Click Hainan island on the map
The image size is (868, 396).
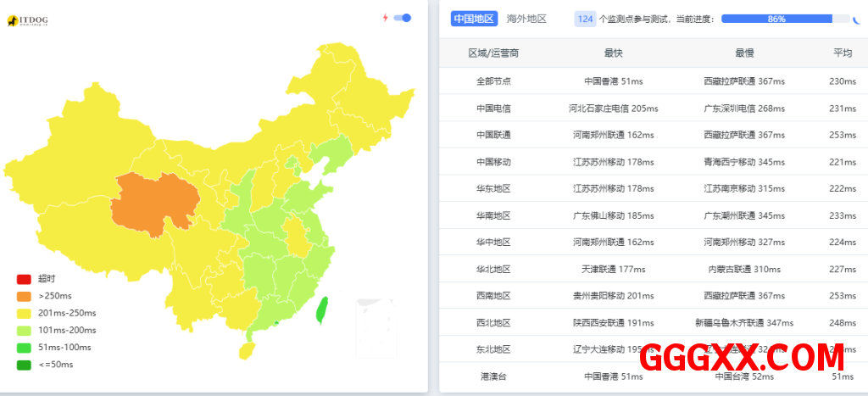(247, 349)
